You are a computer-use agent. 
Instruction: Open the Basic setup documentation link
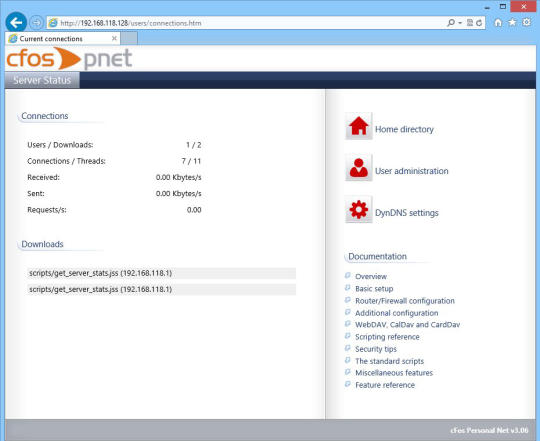tap(374, 288)
